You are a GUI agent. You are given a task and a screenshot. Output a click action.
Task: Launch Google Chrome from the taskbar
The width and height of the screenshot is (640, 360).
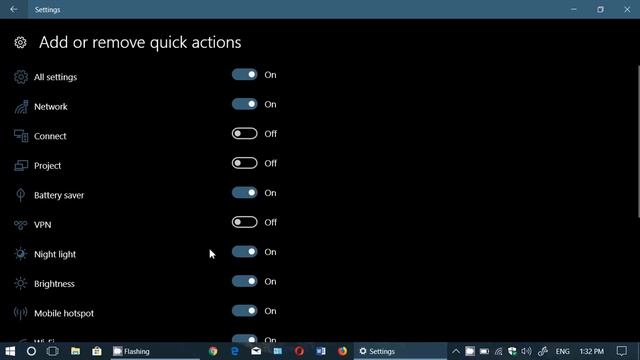pos(213,351)
